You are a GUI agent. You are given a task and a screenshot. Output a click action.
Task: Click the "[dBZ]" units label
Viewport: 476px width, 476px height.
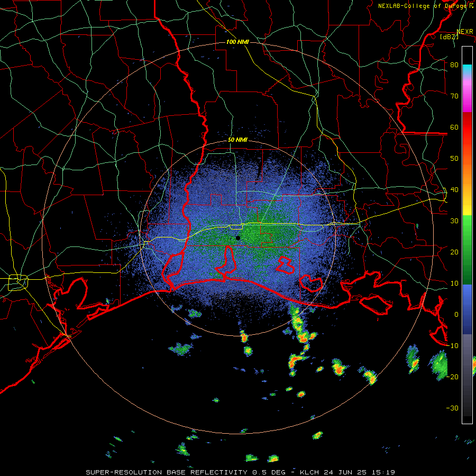[449, 36]
